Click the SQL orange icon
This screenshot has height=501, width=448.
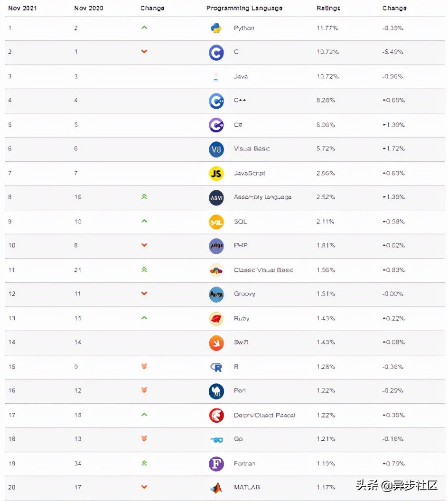(216, 223)
